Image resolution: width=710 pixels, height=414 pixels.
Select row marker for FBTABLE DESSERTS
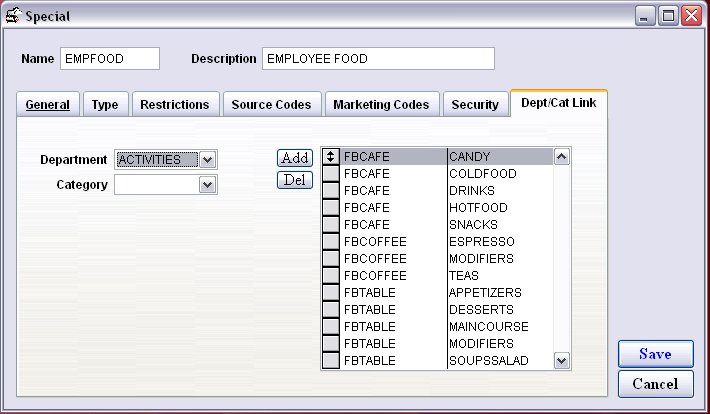pyautogui.click(x=331, y=310)
